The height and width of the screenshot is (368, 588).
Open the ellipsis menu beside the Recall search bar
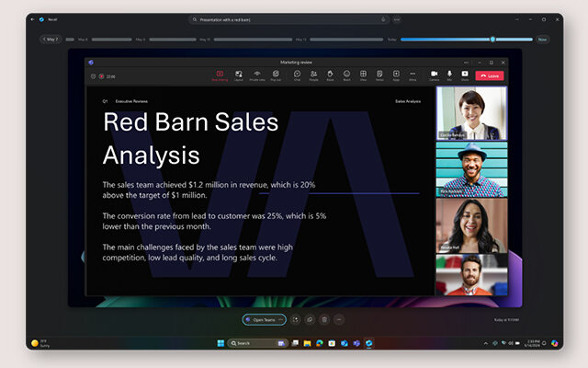pyautogui.click(x=397, y=19)
